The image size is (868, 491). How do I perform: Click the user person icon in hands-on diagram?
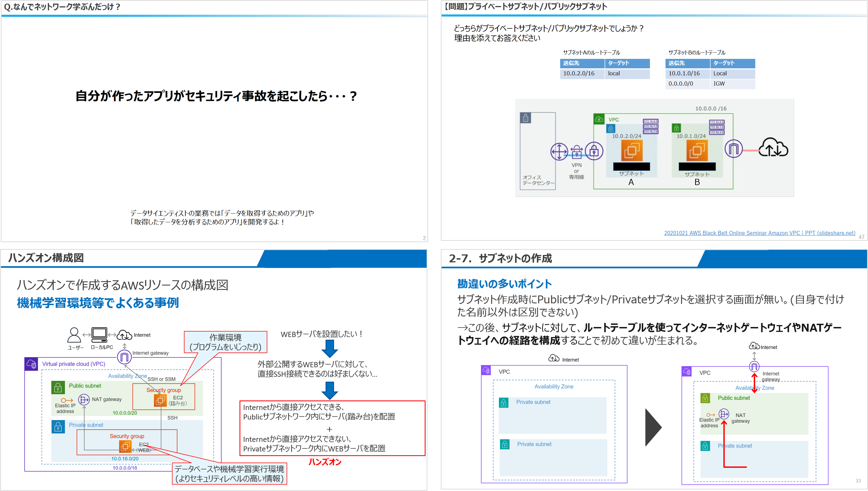(74, 335)
